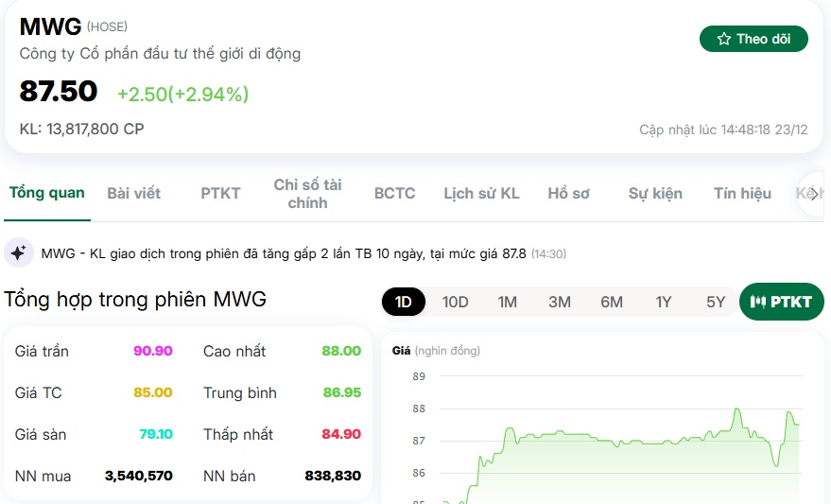
Task: Show the 5Y chart range
Action: 716,302
